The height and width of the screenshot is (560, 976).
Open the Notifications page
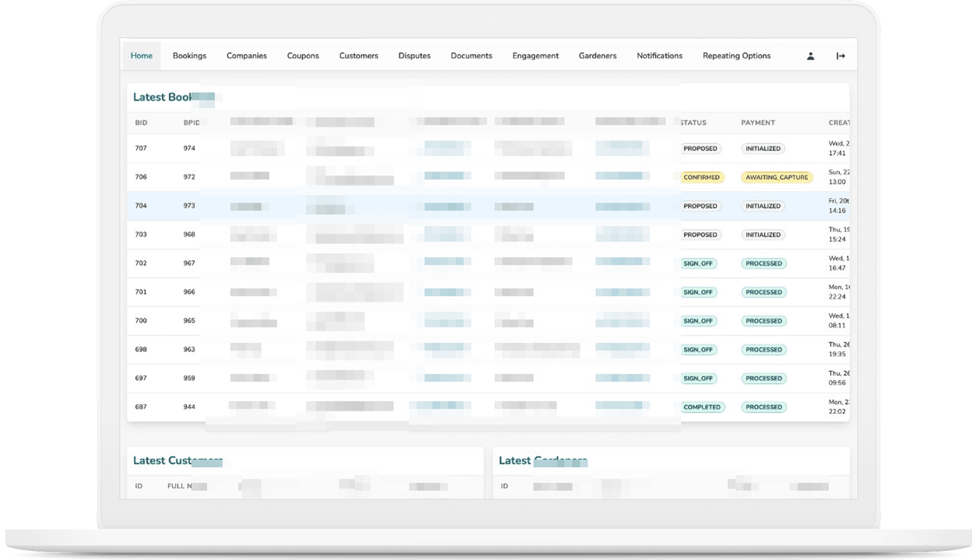[659, 56]
